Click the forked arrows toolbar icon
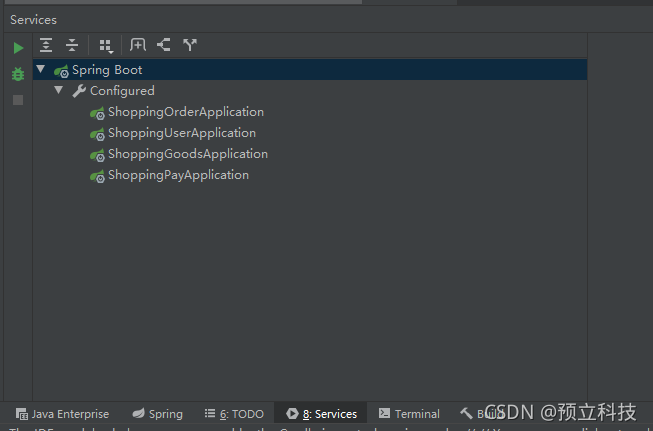The width and height of the screenshot is (653, 431). 189,45
